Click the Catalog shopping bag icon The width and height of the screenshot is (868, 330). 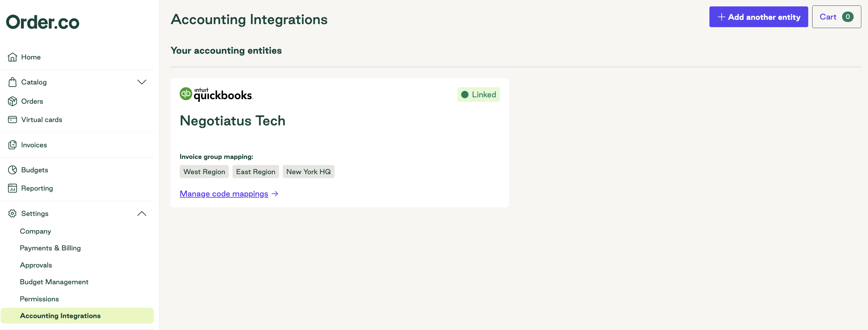(x=13, y=82)
